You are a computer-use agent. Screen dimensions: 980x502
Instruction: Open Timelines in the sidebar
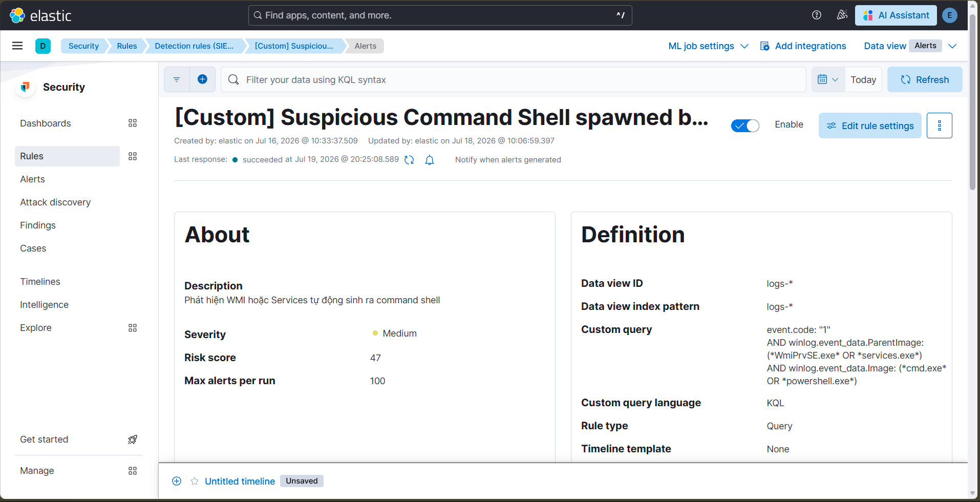[40, 282]
